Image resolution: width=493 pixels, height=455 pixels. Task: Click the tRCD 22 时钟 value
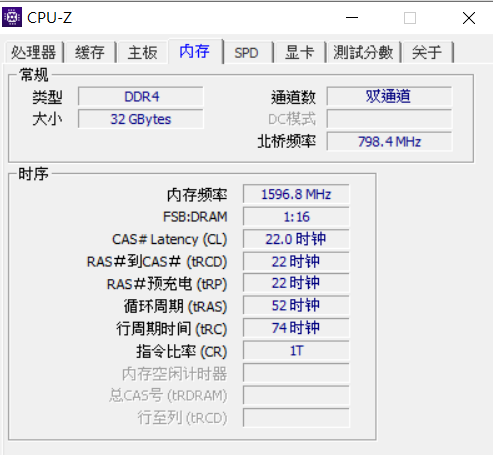click(296, 261)
